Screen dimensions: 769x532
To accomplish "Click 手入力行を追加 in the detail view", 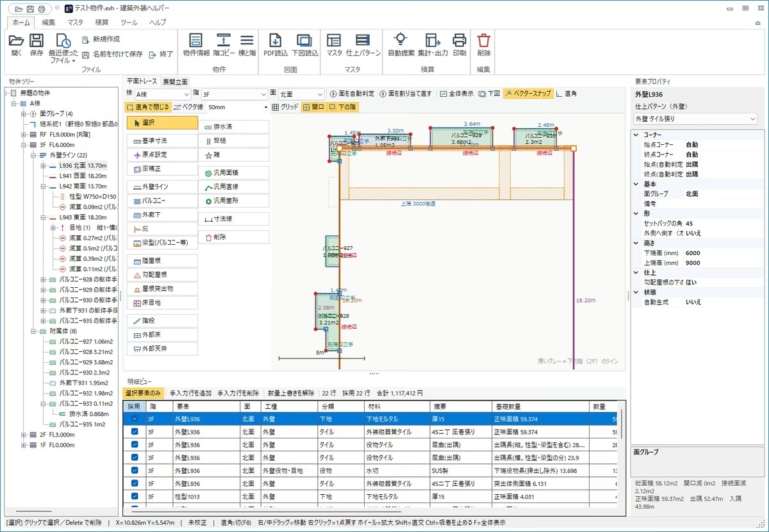I will pyautogui.click(x=190, y=393).
